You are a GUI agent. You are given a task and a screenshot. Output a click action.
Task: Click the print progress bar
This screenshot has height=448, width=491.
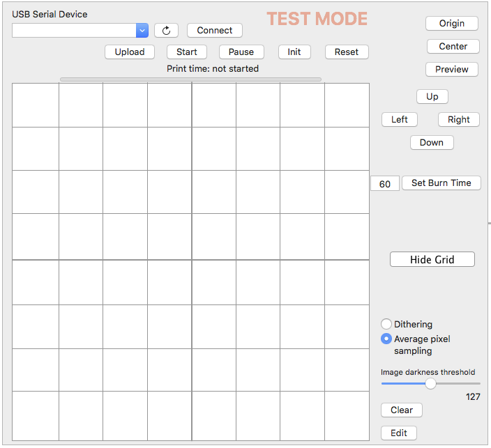pyautogui.click(x=190, y=79)
